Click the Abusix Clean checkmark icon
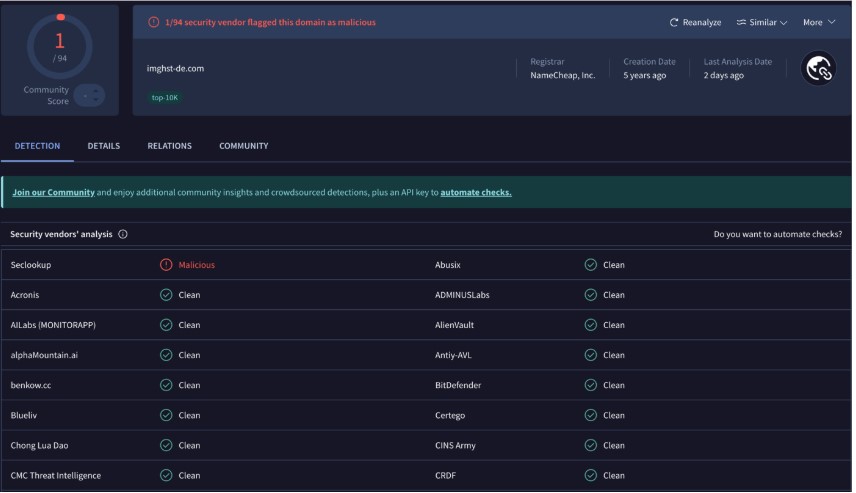 click(593, 265)
